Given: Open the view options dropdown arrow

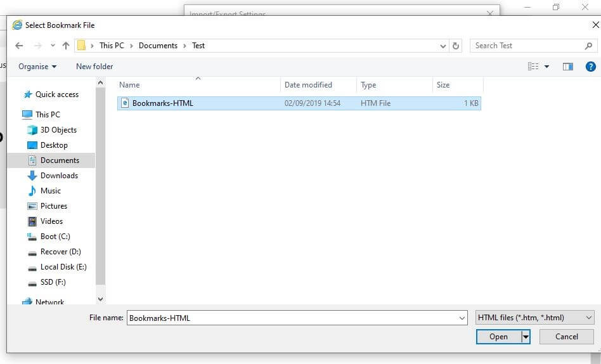Looking at the screenshot, I should (x=546, y=67).
